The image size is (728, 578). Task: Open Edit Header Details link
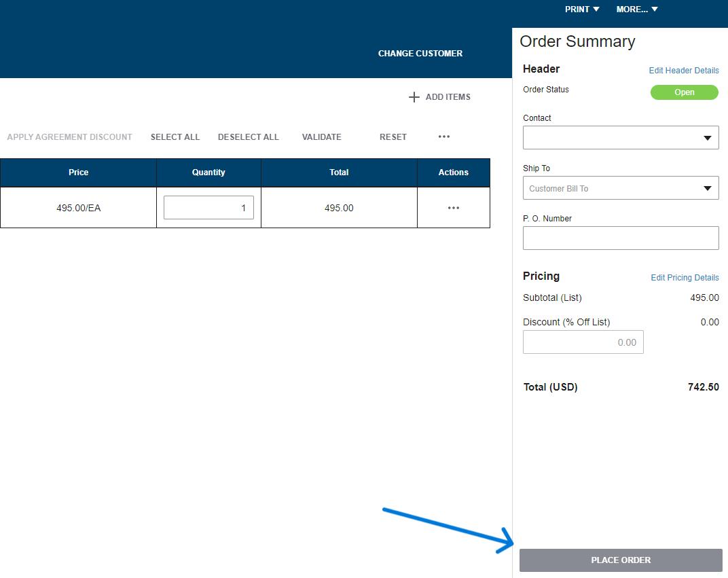click(x=684, y=71)
